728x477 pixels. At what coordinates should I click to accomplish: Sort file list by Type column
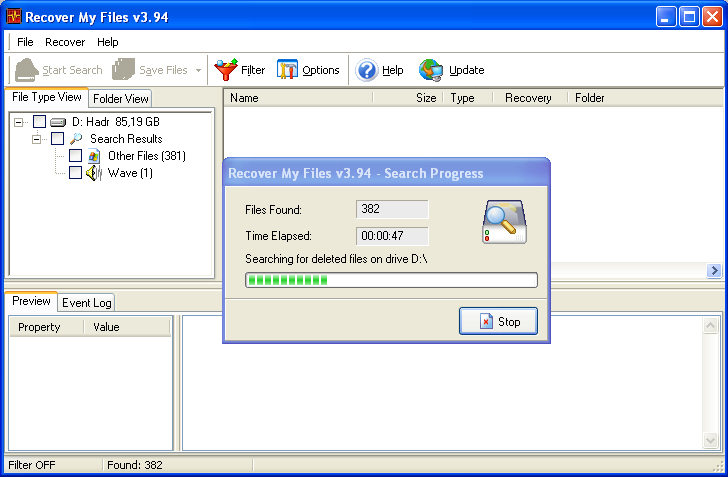point(468,98)
